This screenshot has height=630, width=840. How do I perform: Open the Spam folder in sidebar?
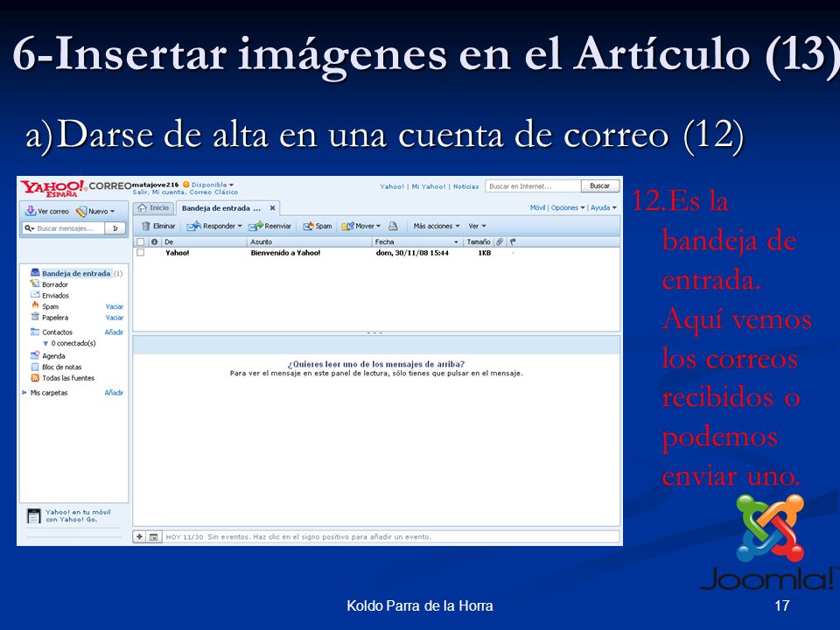tap(50, 307)
